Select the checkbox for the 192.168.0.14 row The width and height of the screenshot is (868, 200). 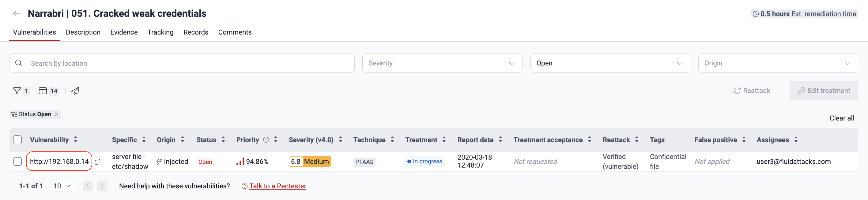pos(17,161)
